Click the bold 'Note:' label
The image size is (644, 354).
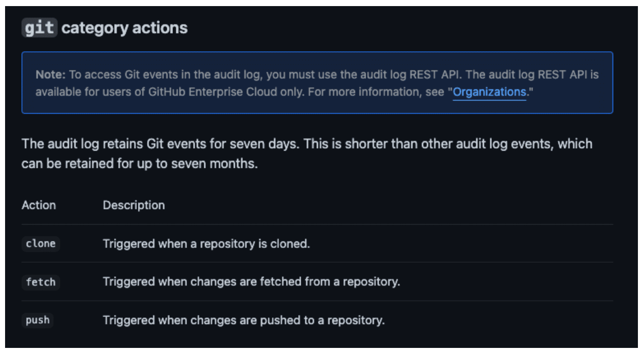(x=51, y=75)
